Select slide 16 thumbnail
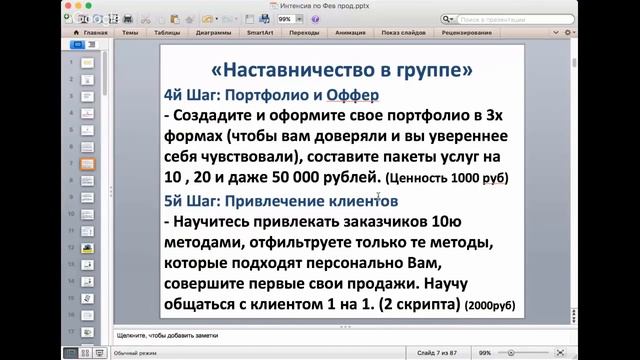 pos(87,315)
